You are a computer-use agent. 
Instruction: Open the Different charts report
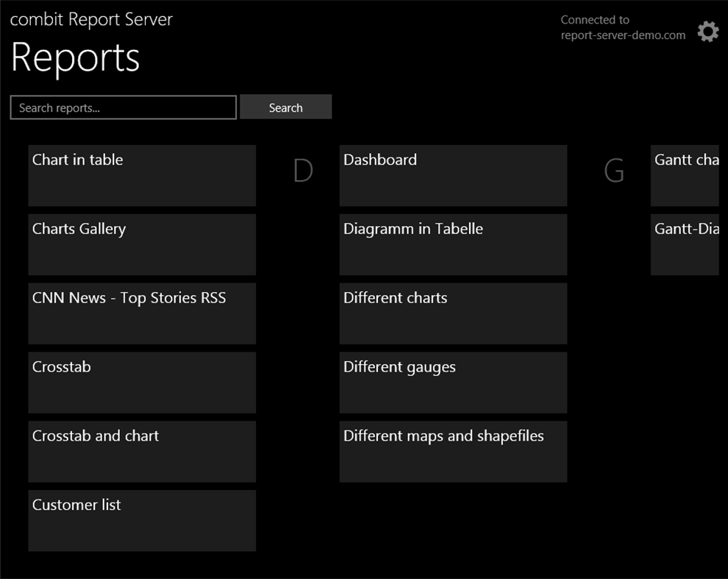(452, 313)
